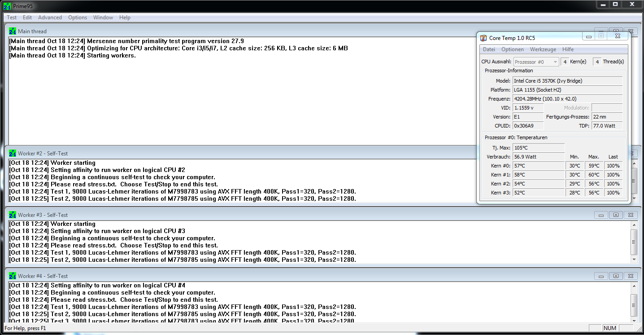Screen dimensions: 644x335
Task: Open the Datei menu in Core Temp
Action: pos(489,49)
